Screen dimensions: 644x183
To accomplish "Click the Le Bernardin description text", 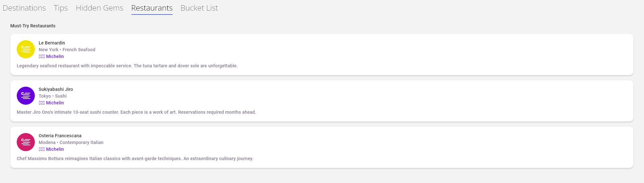I will [127, 66].
